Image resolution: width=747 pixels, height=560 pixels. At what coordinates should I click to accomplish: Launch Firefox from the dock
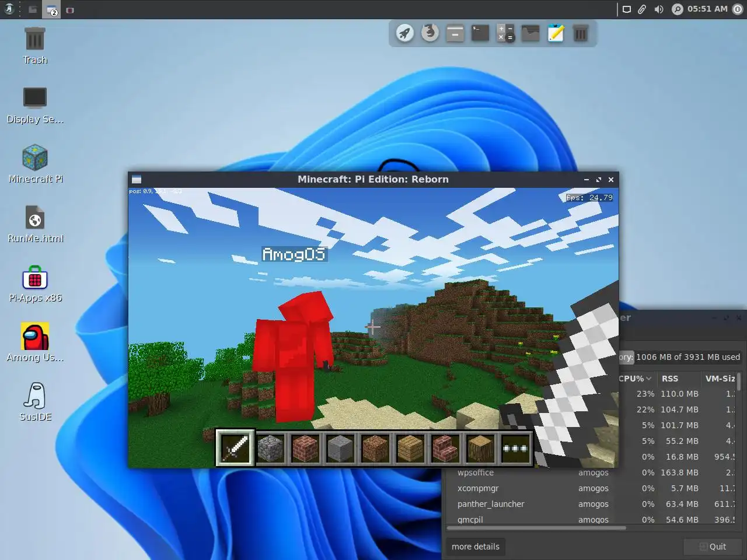point(430,33)
